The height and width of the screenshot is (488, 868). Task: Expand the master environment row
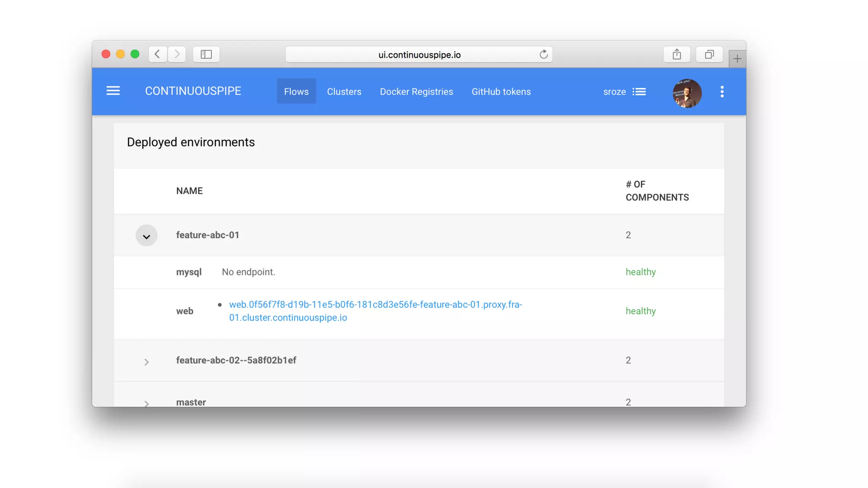click(x=146, y=403)
